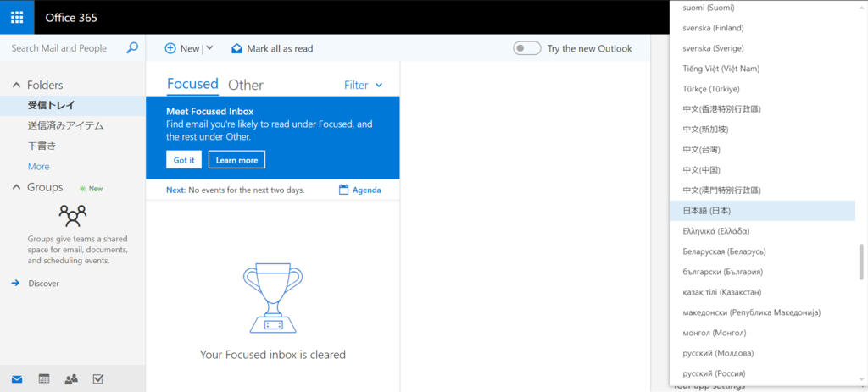Click the Discover link

(x=44, y=283)
